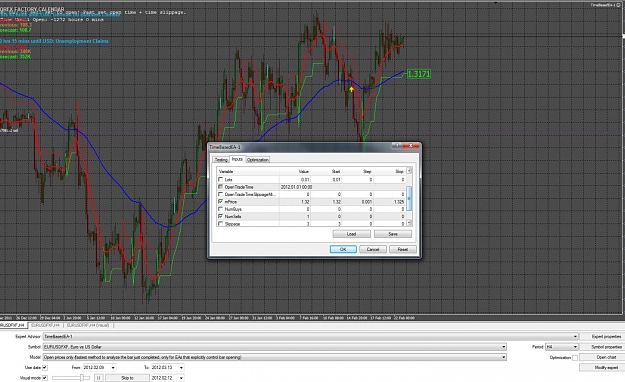
Task: Close the TimeBasedEA-1 dialog
Action: tap(411, 146)
